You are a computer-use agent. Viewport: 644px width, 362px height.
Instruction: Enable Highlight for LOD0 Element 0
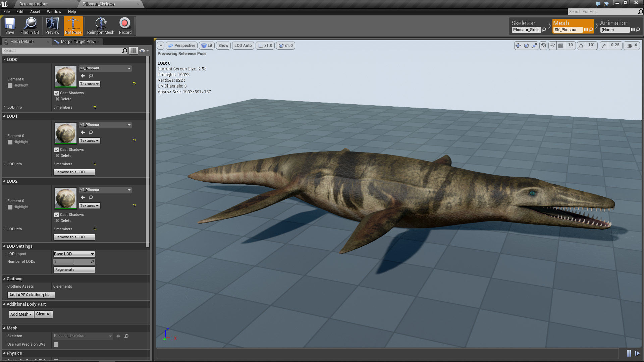(10, 85)
